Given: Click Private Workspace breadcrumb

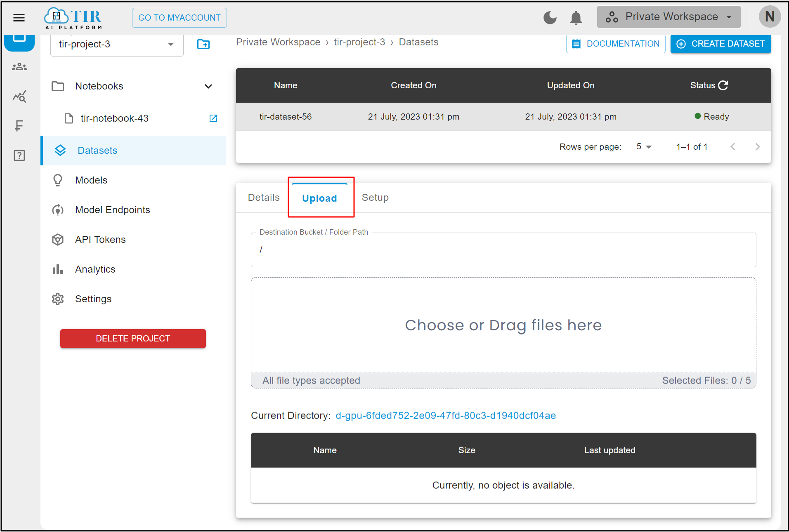Looking at the screenshot, I should (278, 42).
